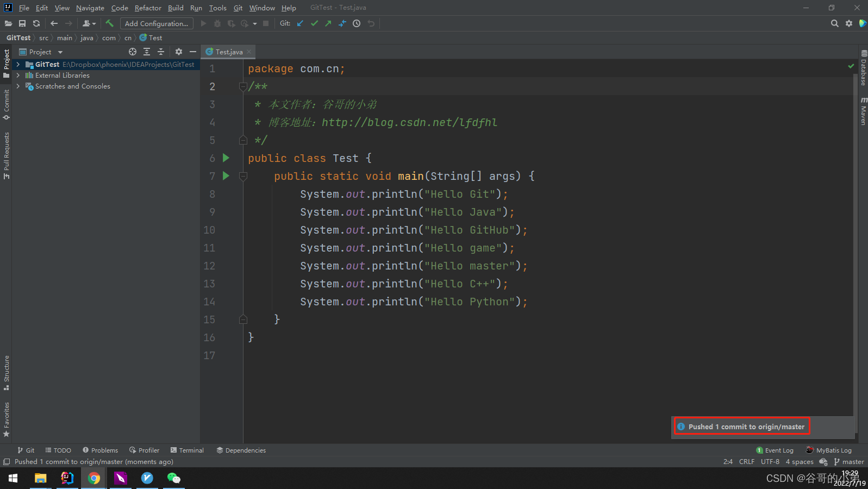Viewport: 868px width, 489px height.
Task: Open the Project view dropdown
Action: (x=60, y=52)
